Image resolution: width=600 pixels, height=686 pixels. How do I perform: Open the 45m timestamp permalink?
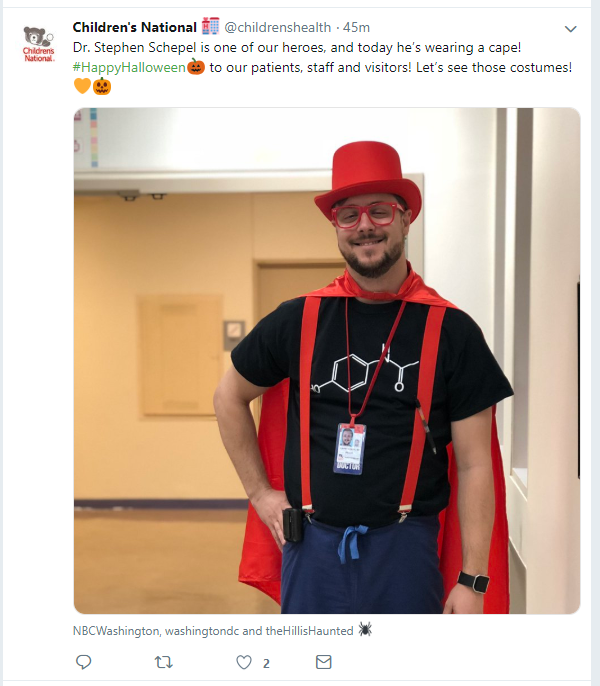pyautogui.click(x=356, y=27)
